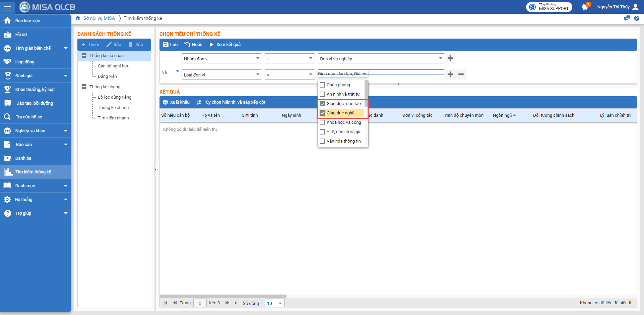Check the Văn hóa thông tin checkbox
The width and height of the screenshot is (644, 315).
(322, 141)
